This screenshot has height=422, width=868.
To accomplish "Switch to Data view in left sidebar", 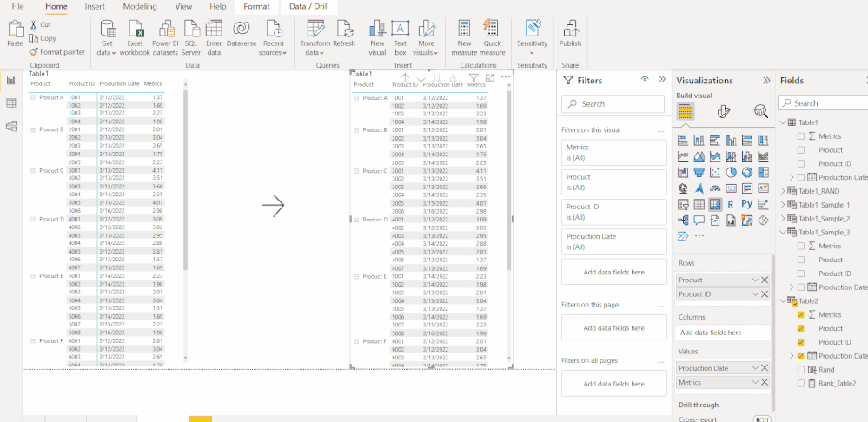I will (10, 103).
